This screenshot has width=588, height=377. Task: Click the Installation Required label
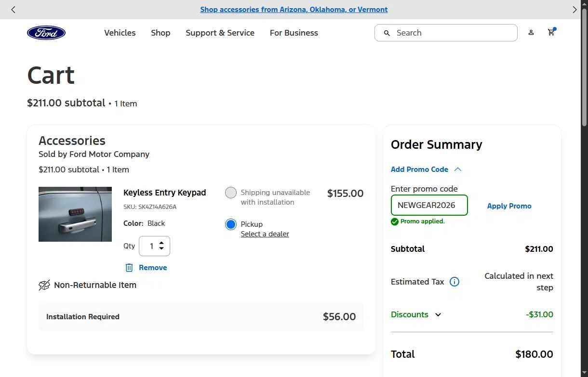point(83,317)
